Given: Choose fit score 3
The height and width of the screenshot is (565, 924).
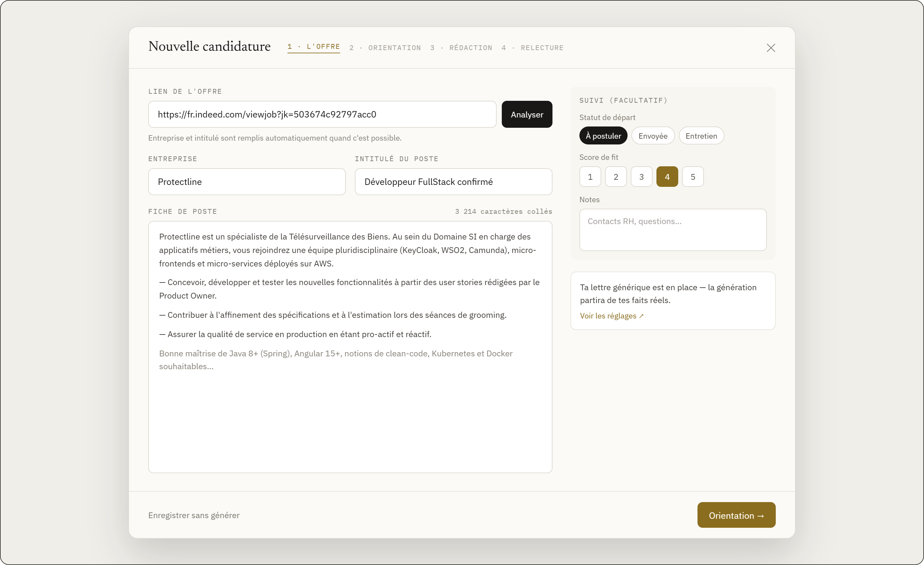Looking at the screenshot, I should [641, 177].
